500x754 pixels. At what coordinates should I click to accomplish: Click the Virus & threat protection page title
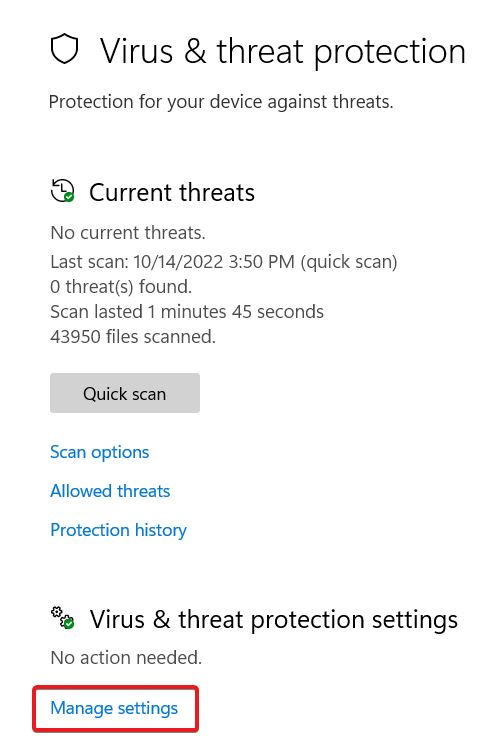[283, 51]
